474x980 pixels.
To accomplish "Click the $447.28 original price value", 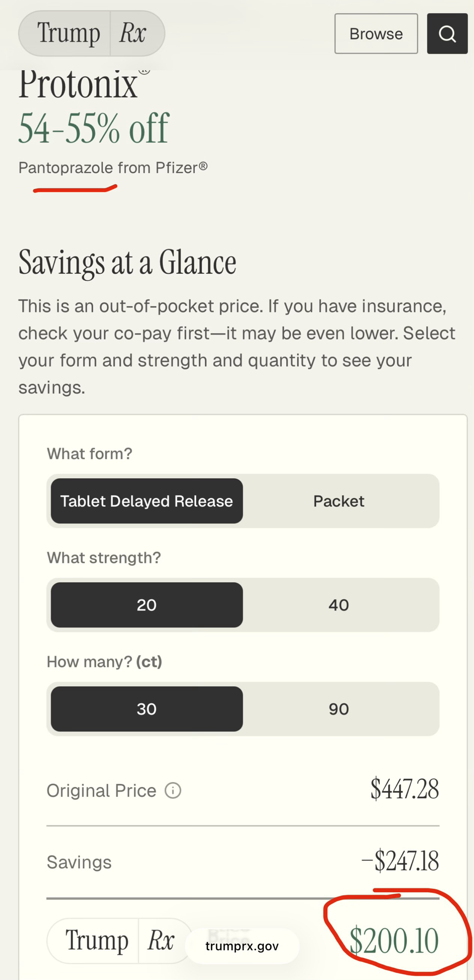I will (404, 789).
